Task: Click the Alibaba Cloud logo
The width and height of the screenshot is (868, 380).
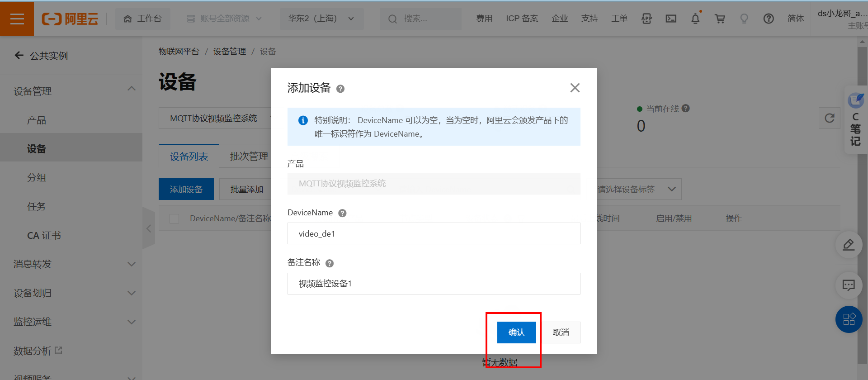Action: coord(70,19)
